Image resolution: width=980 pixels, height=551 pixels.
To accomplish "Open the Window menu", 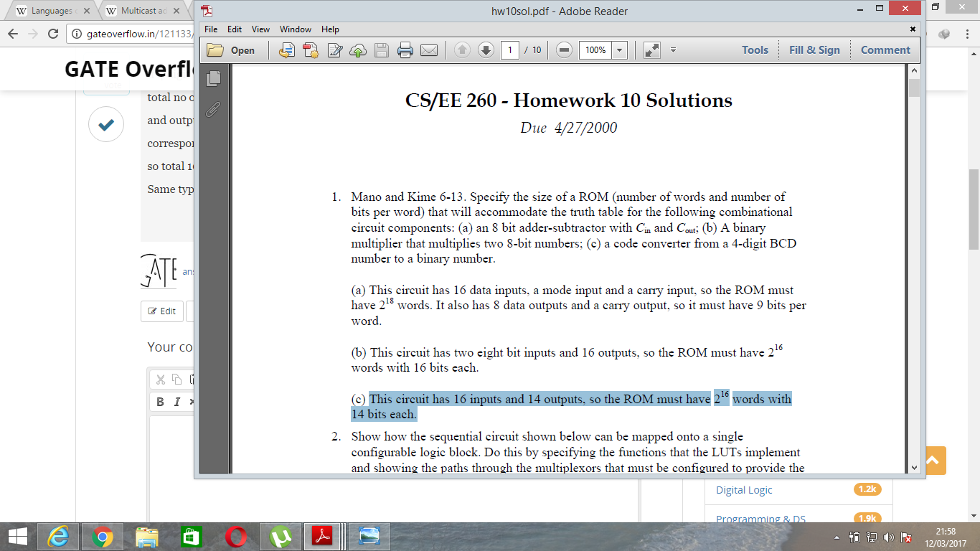I will pyautogui.click(x=295, y=29).
